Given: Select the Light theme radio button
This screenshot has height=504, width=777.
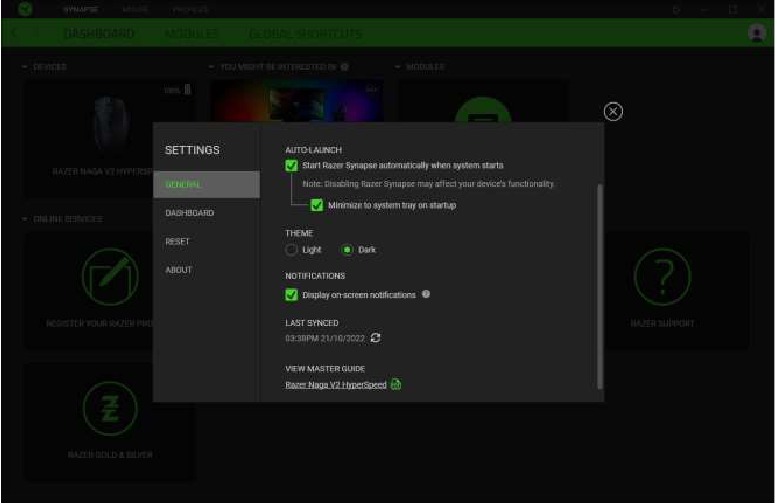Looking at the screenshot, I should (x=292, y=250).
